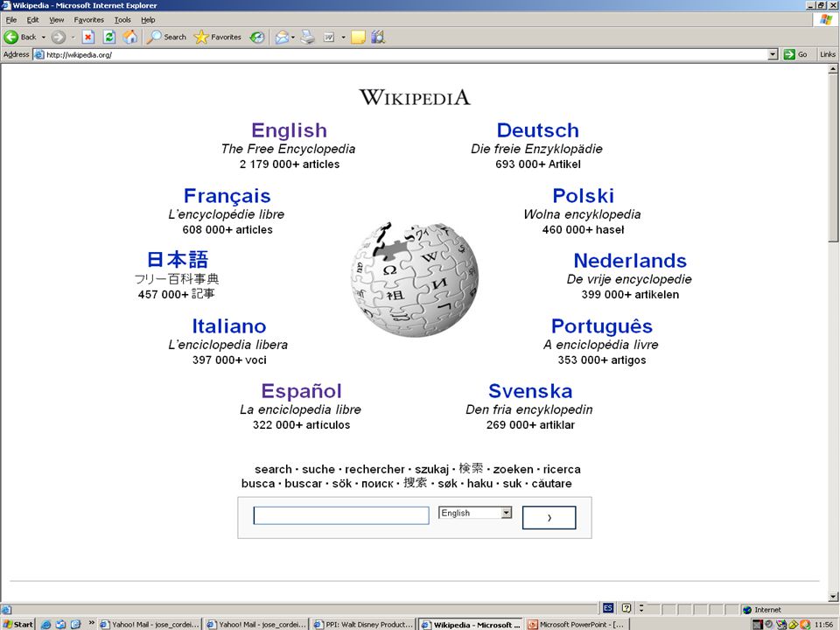The image size is (840, 630).
Task: Open the Español Wikipedia link
Action: pyautogui.click(x=302, y=391)
